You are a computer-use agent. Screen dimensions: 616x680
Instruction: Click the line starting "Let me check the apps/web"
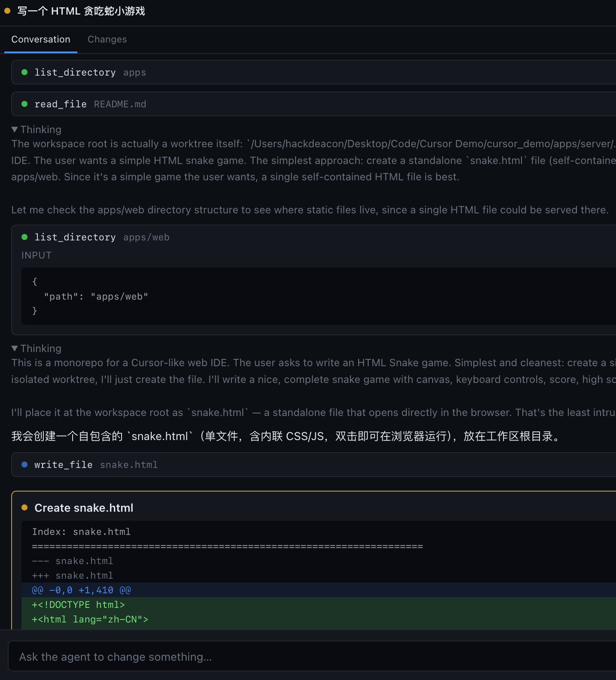310,209
